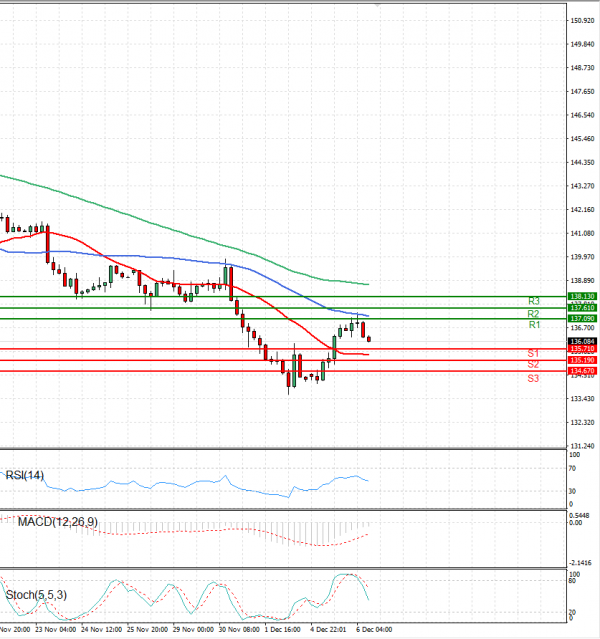The image size is (600, 639).
Task: Click the 144.350 price axis value
Action: pyautogui.click(x=582, y=162)
